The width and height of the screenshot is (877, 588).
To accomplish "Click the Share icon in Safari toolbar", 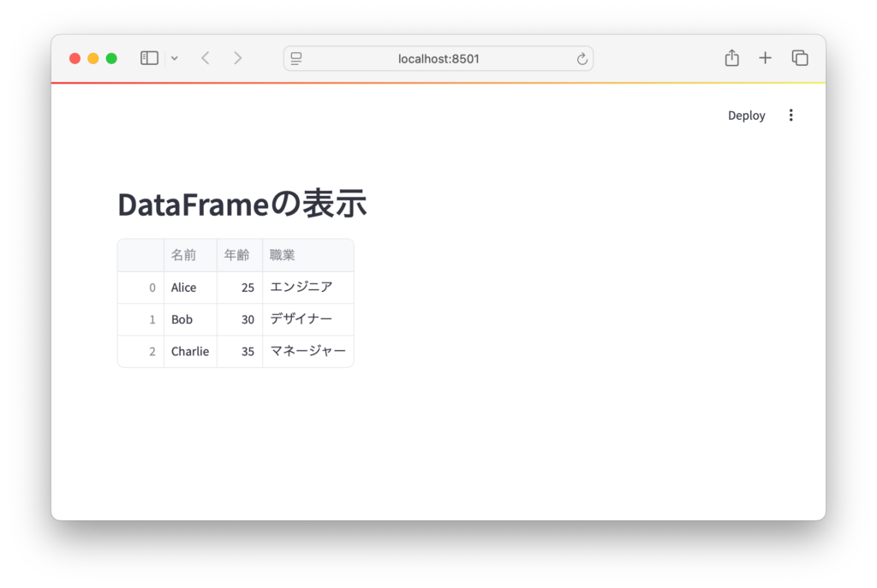I will 731,58.
